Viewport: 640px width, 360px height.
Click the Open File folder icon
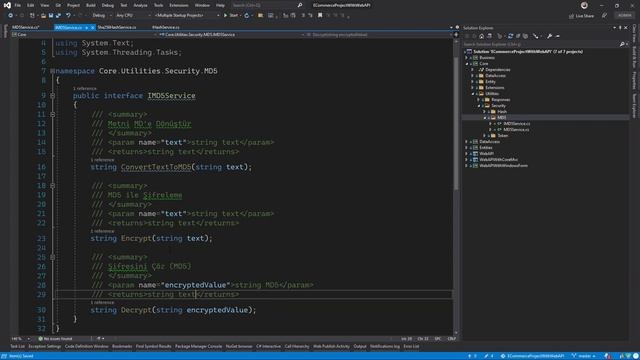[43, 16]
